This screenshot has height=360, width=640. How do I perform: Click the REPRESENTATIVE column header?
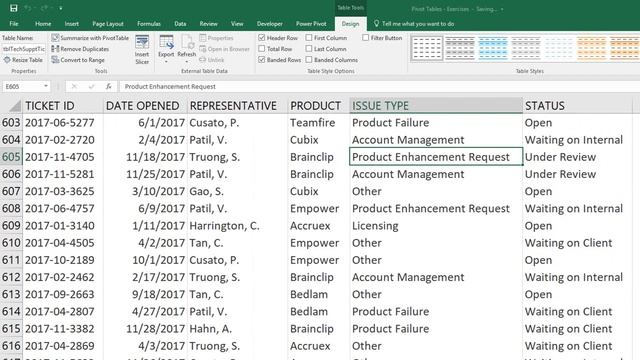tap(237, 106)
